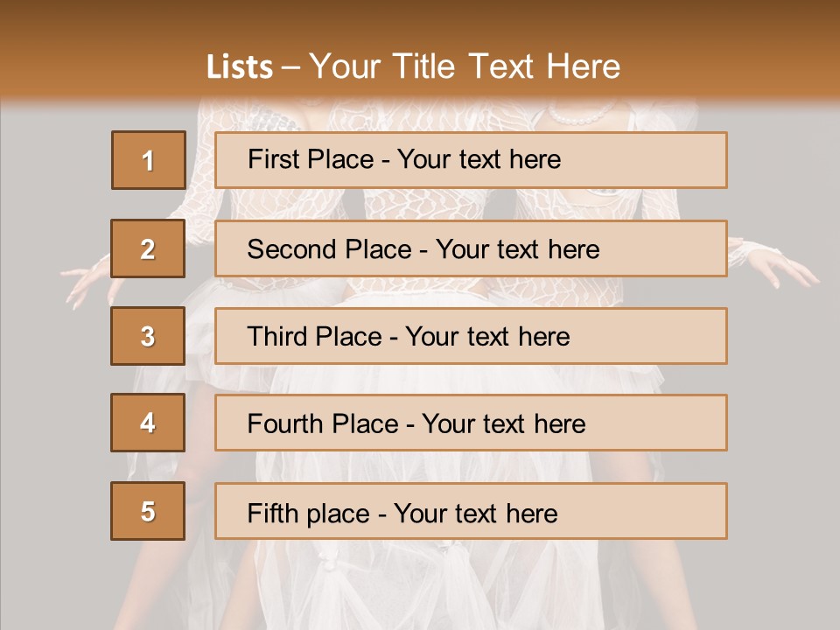Select the "Fourth Place" text box

(471, 423)
